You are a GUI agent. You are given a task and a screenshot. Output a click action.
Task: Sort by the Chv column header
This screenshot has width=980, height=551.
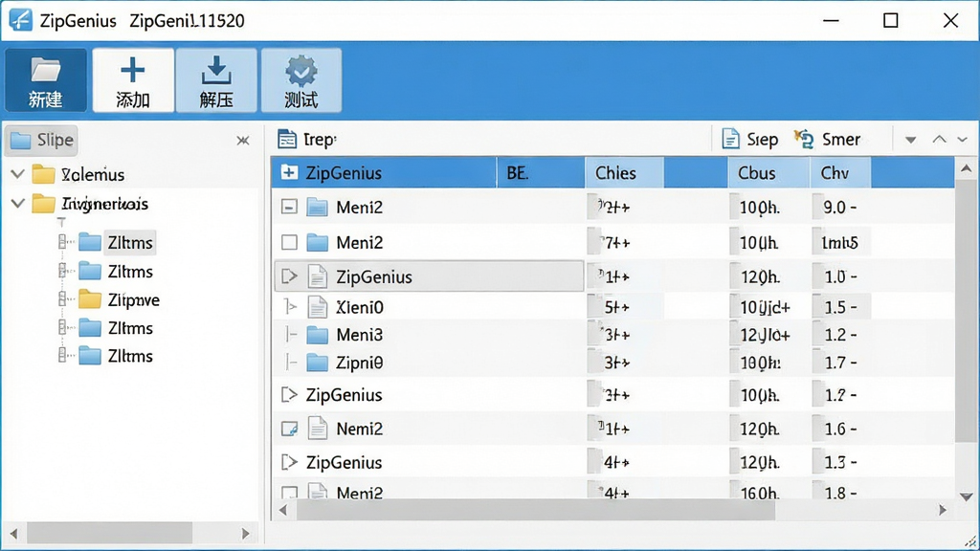(x=840, y=172)
